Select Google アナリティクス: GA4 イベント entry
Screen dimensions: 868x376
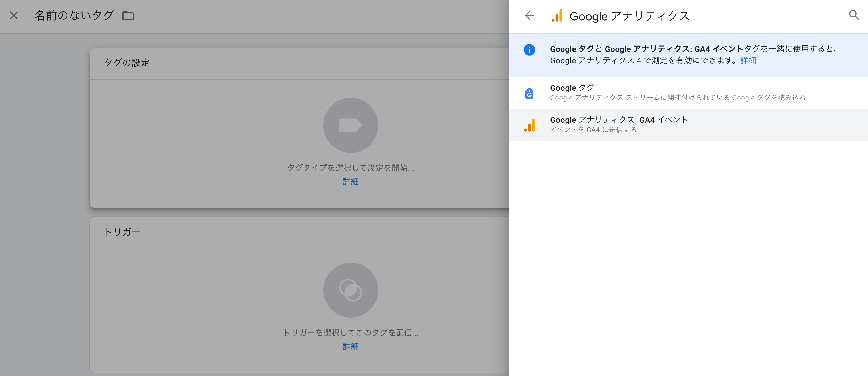click(x=619, y=124)
